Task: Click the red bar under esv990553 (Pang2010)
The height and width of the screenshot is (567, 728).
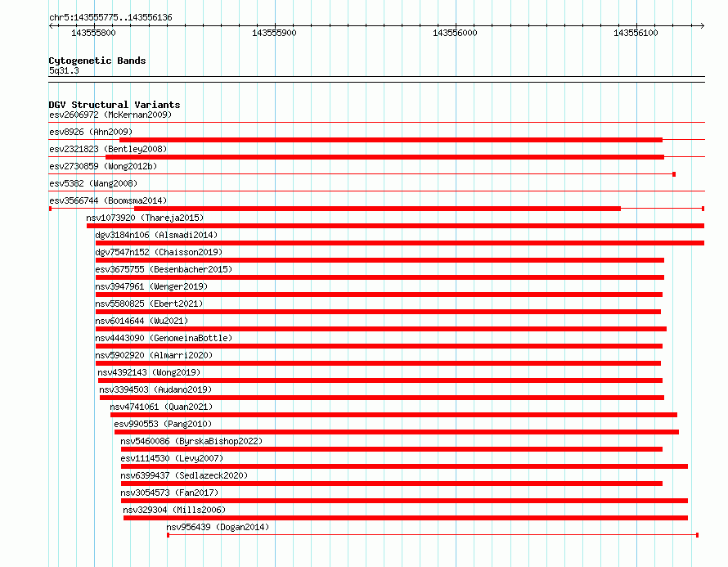Action: click(x=397, y=432)
